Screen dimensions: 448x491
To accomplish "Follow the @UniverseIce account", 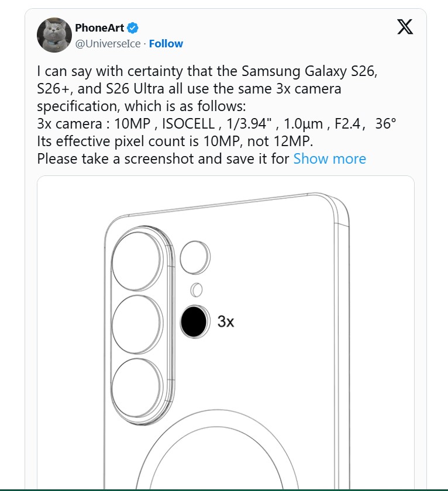I will pyautogui.click(x=166, y=43).
